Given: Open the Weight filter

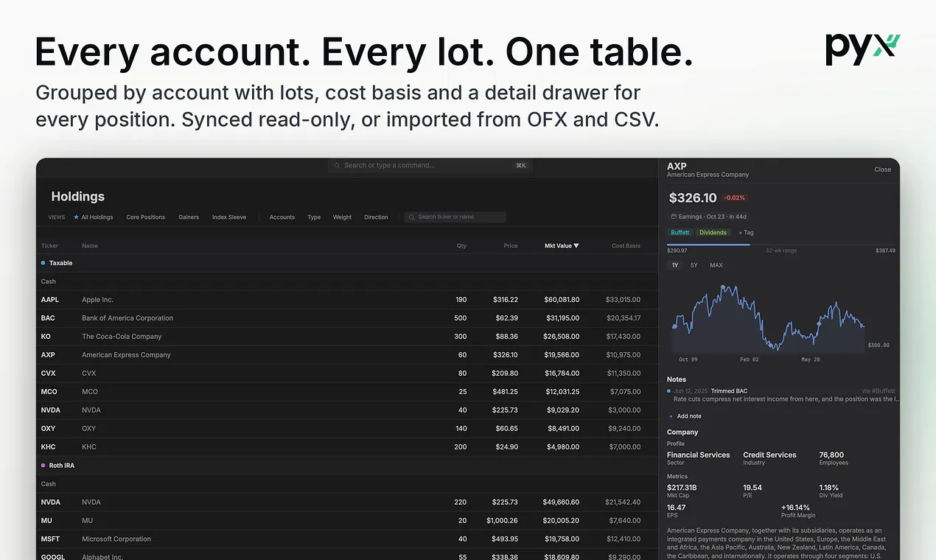Looking at the screenshot, I should pyautogui.click(x=342, y=217).
